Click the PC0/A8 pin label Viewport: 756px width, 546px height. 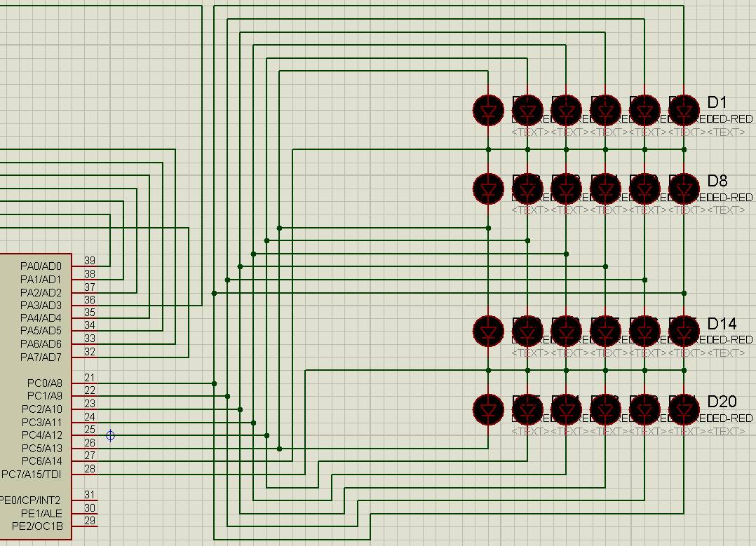tap(45, 383)
